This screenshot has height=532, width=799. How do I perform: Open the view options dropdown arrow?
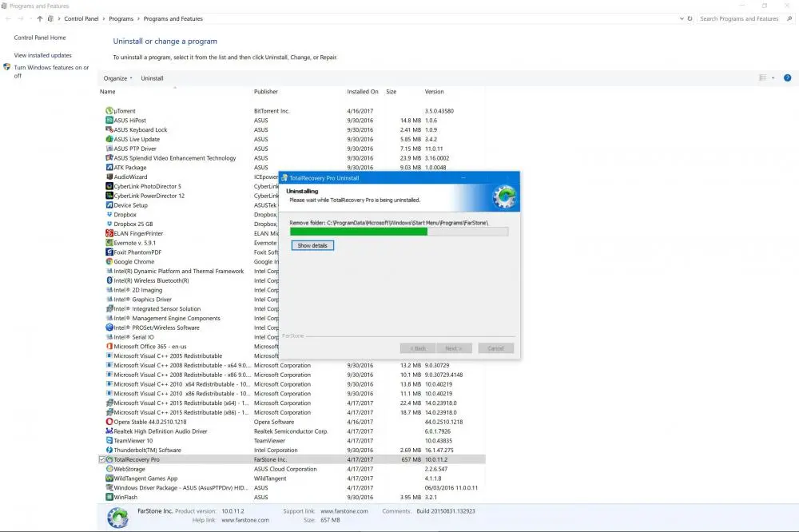[x=773, y=78]
